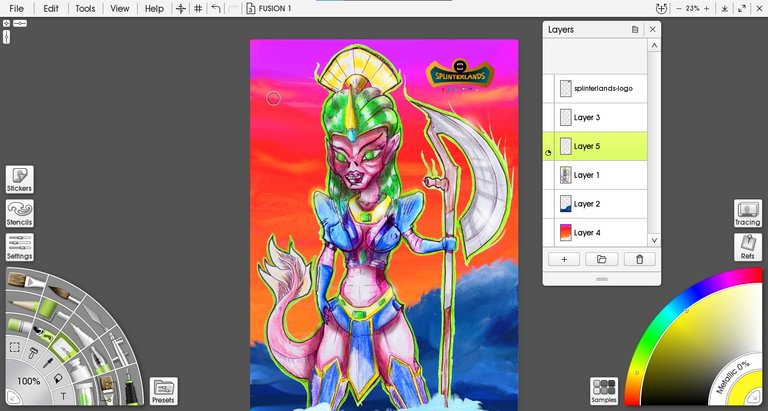Click the 100% tool size control
768x411 pixels.
[x=28, y=381]
